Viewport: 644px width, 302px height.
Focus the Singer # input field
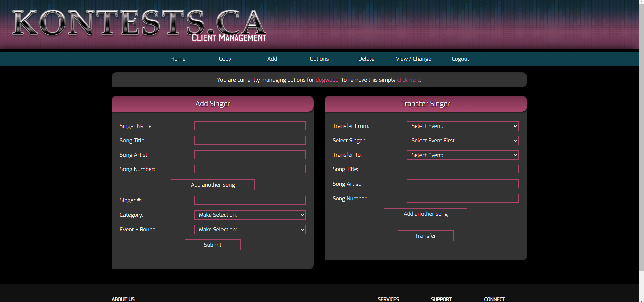(250, 200)
